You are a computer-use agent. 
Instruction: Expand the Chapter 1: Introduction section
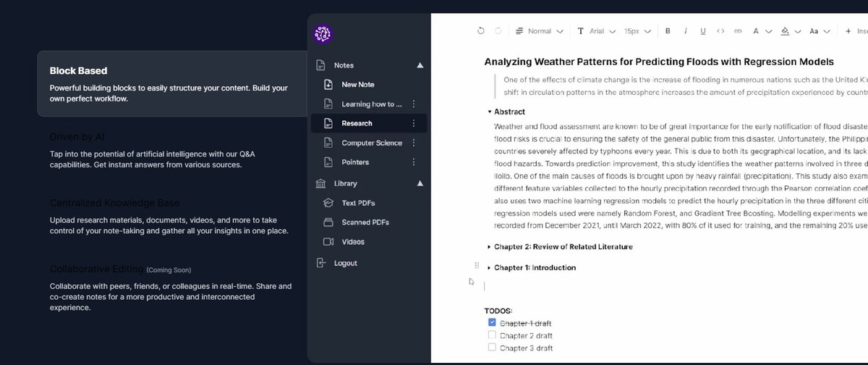tap(490, 268)
